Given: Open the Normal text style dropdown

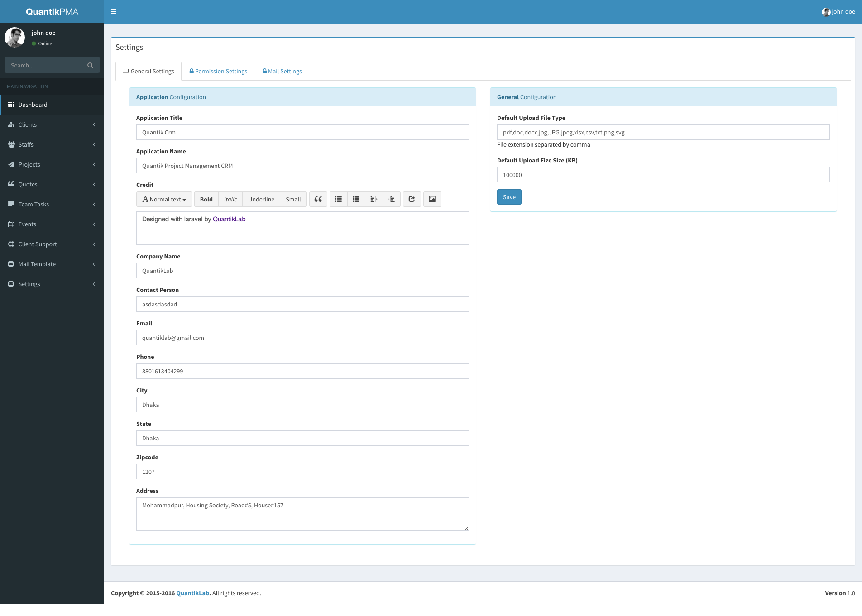Looking at the screenshot, I should coord(164,199).
